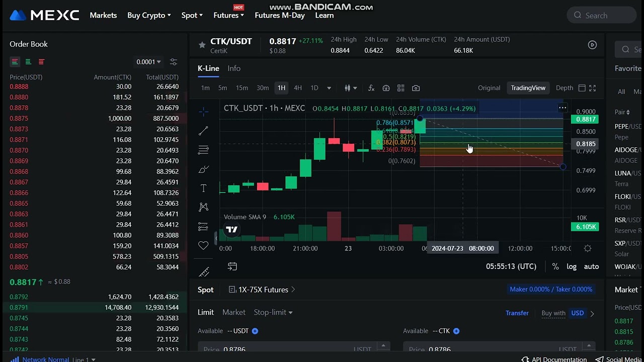Select the K-Line tab
The width and height of the screenshot is (644, 362).
pos(208,68)
